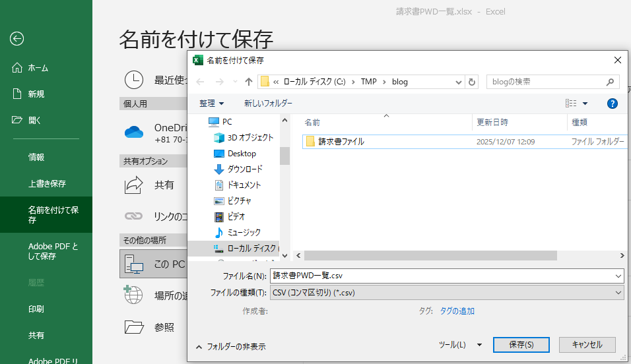This screenshot has width=631, height=364.
Task: Collapse folders with フォルダーの非表示
Action: (231, 346)
